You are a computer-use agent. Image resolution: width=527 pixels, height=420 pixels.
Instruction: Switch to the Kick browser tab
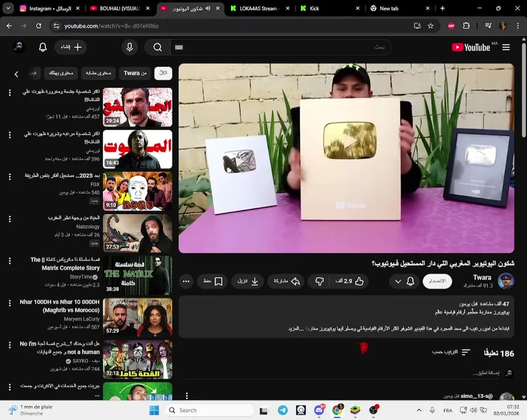pos(330,8)
